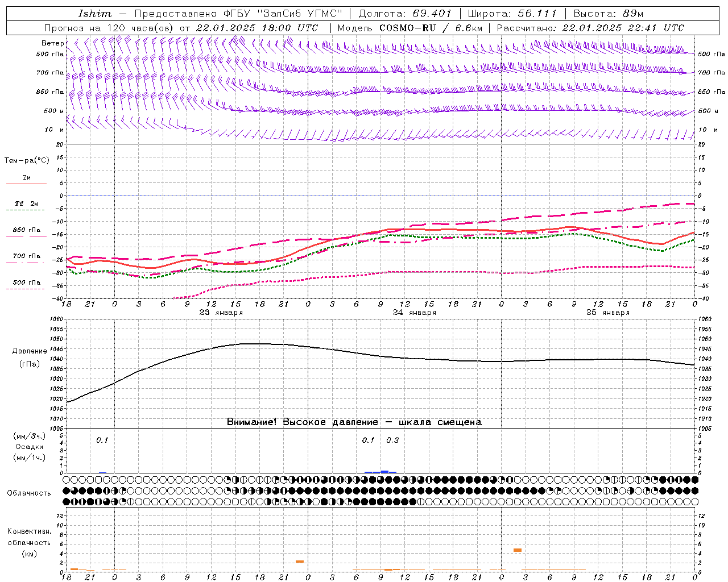Click the orange convective bar near 2 km
Image resolution: width=728 pixels, height=582 pixels.
tap(300, 562)
